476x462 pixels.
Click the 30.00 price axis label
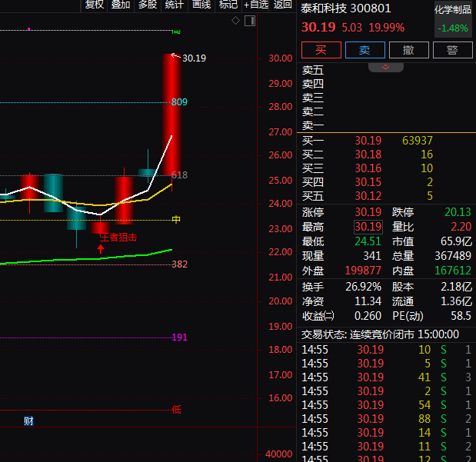pos(280,58)
